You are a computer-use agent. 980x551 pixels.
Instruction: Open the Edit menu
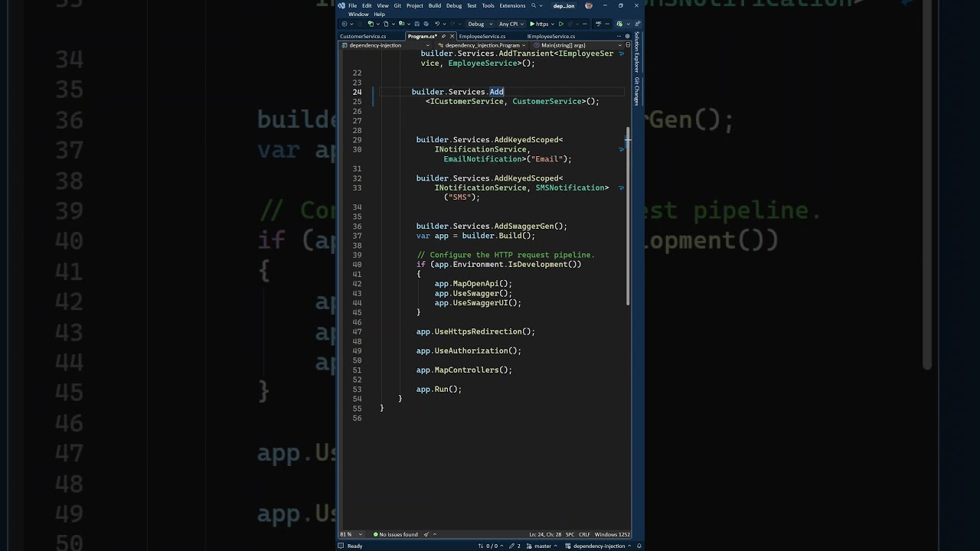(367, 5)
